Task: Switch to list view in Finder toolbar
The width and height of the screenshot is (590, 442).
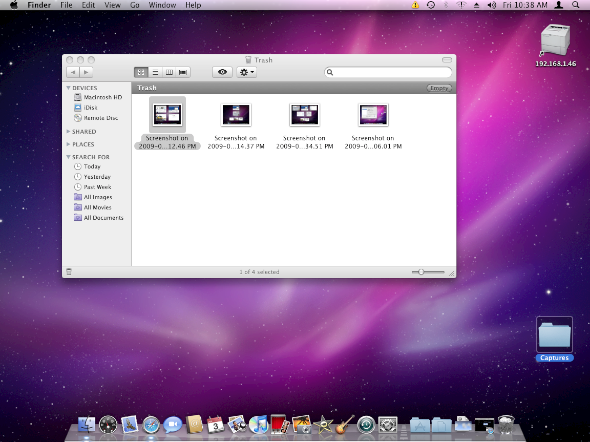Action: [x=155, y=72]
